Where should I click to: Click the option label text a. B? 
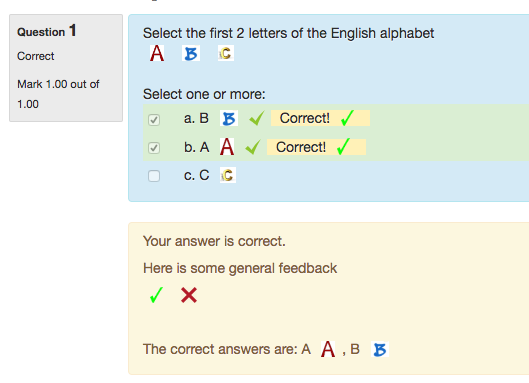click(196, 118)
